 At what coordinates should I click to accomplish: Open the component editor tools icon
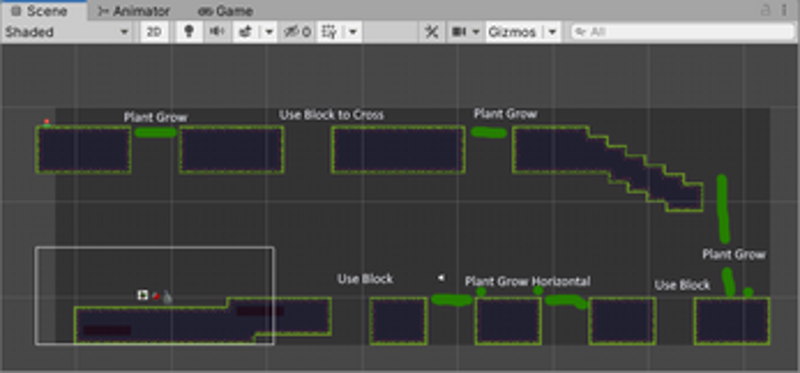coord(432,32)
